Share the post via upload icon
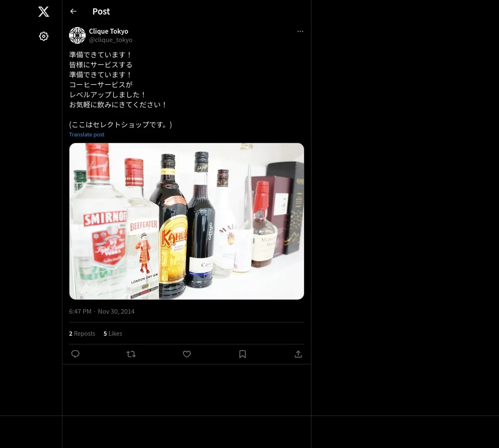This screenshot has height=448, width=499. pyautogui.click(x=298, y=354)
